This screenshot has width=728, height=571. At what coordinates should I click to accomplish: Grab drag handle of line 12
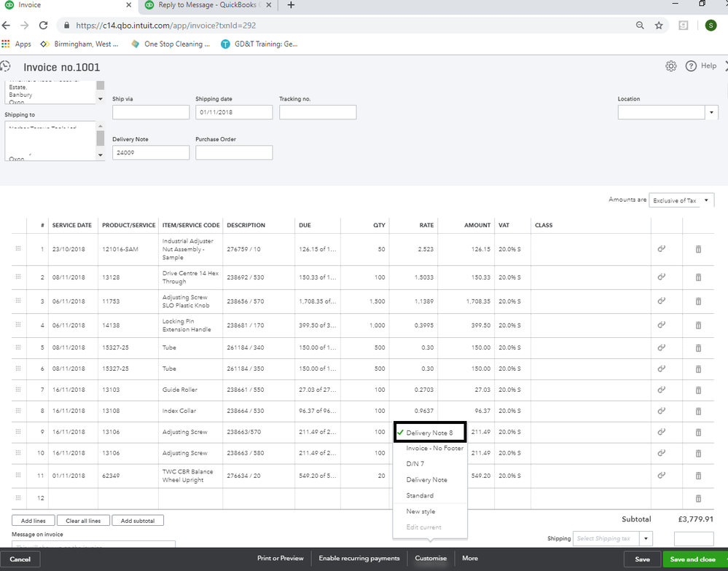pyautogui.click(x=18, y=497)
